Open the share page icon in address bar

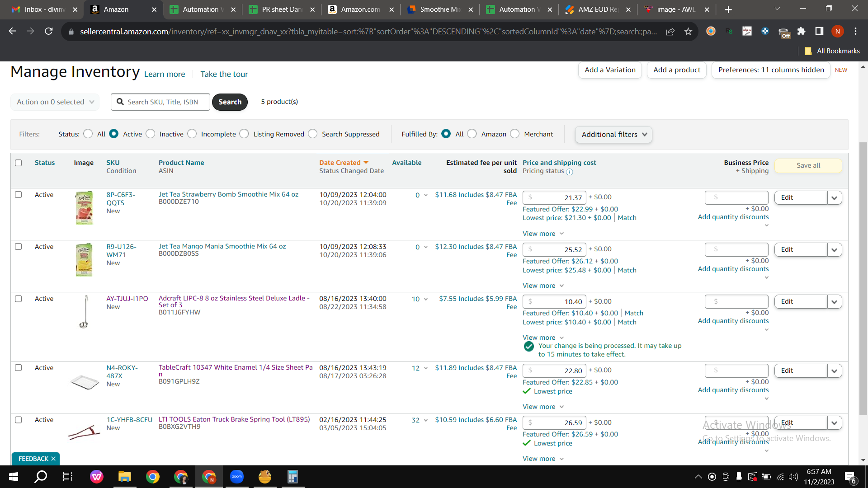(x=670, y=31)
